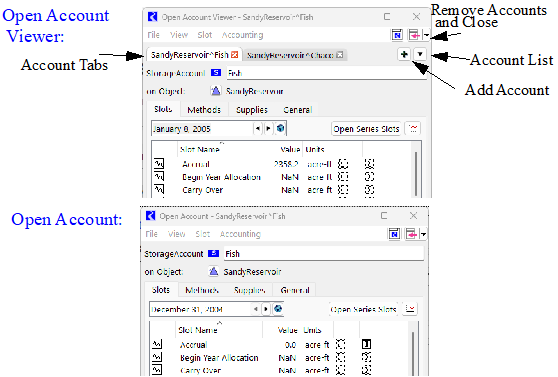This screenshot has width=558, height=377.
Task: Open Slot menu in Open Account window
Action: coord(202,234)
